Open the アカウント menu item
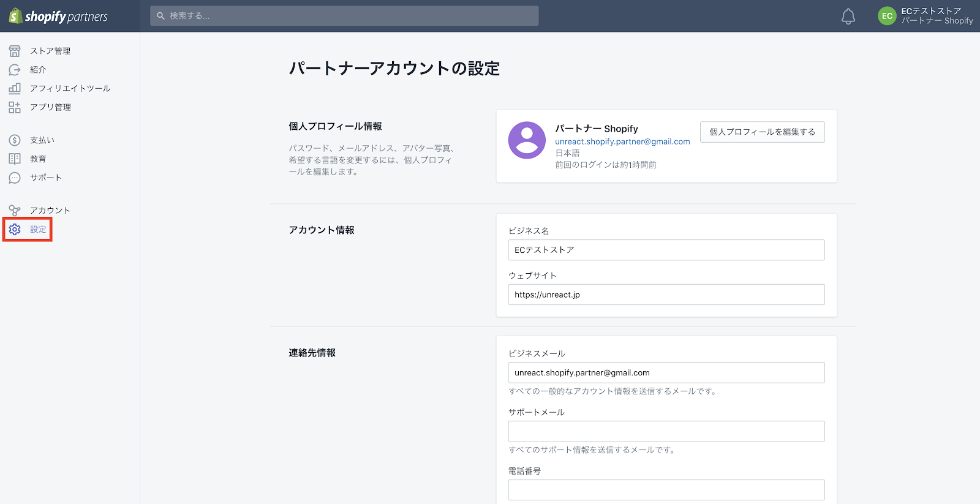Screen dimensions: 980x504 click(50, 211)
